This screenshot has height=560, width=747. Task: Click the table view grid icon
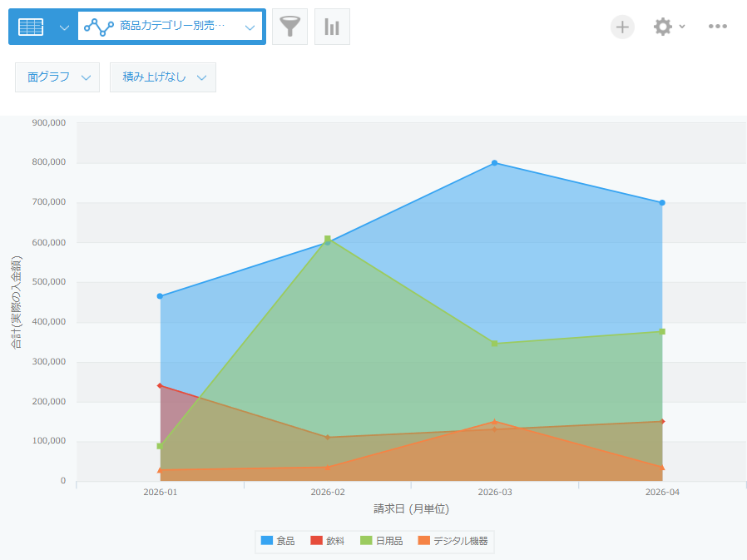click(31, 27)
